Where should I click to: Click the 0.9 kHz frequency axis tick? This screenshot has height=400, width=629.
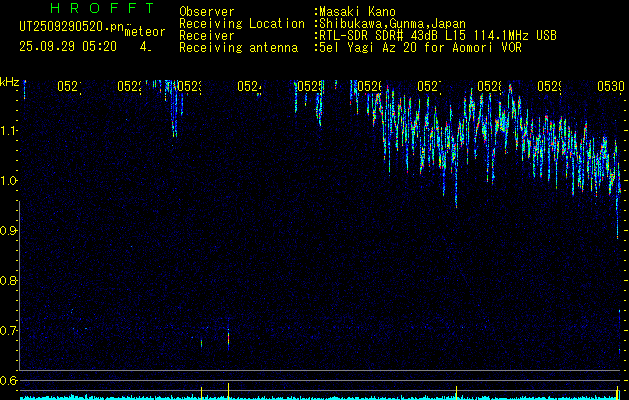[x=9, y=231]
